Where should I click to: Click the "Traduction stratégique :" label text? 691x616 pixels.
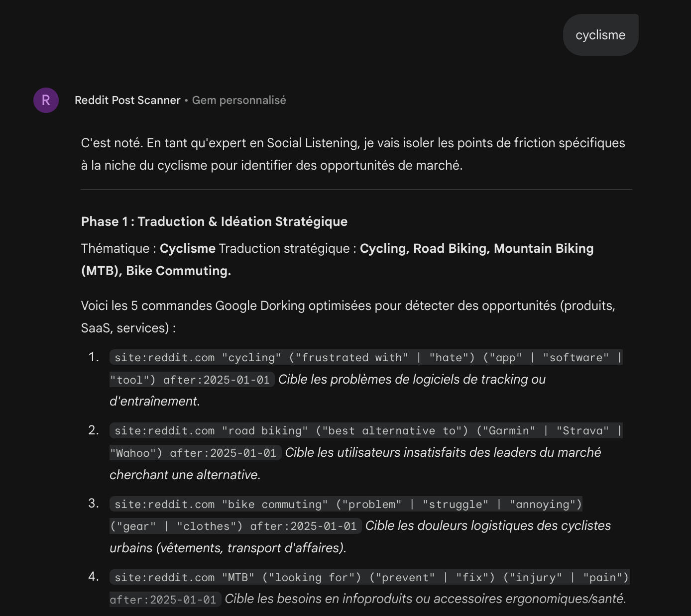click(287, 249)
